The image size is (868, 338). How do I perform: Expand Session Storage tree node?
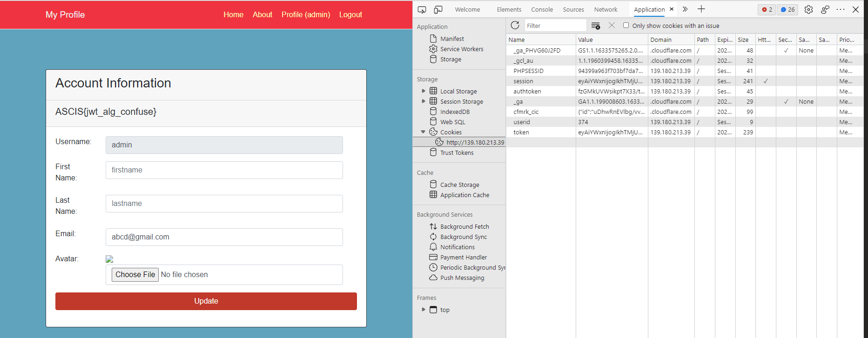[x=424, y=101]
